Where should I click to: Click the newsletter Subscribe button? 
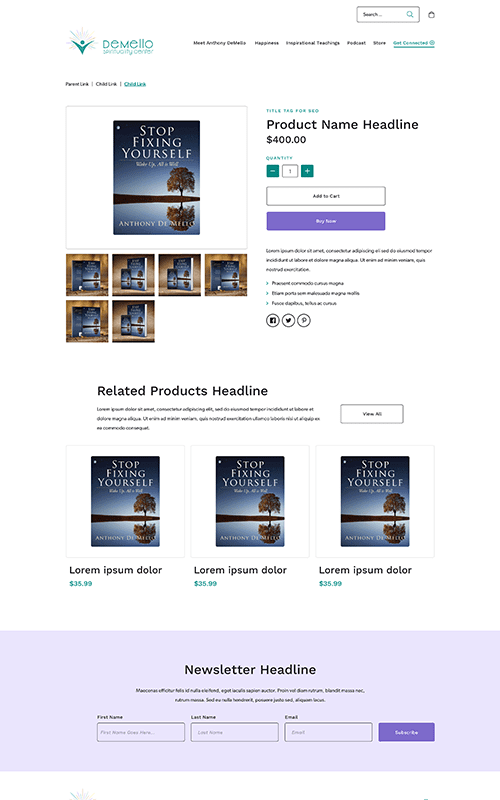(x=407, y=732)
